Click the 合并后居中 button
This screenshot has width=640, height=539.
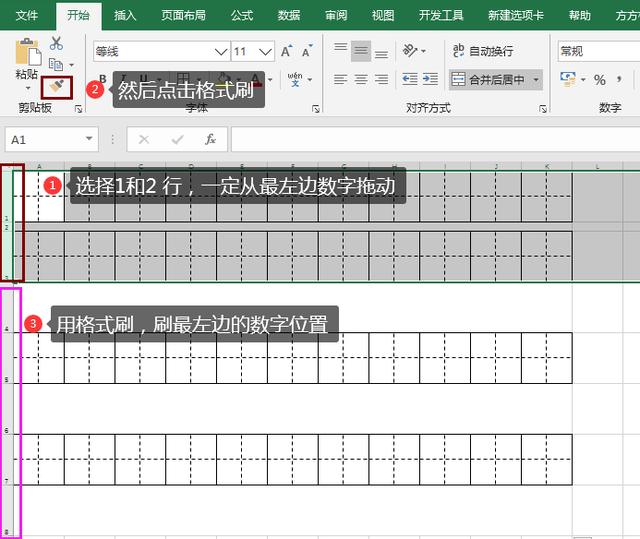click(489, 80)
